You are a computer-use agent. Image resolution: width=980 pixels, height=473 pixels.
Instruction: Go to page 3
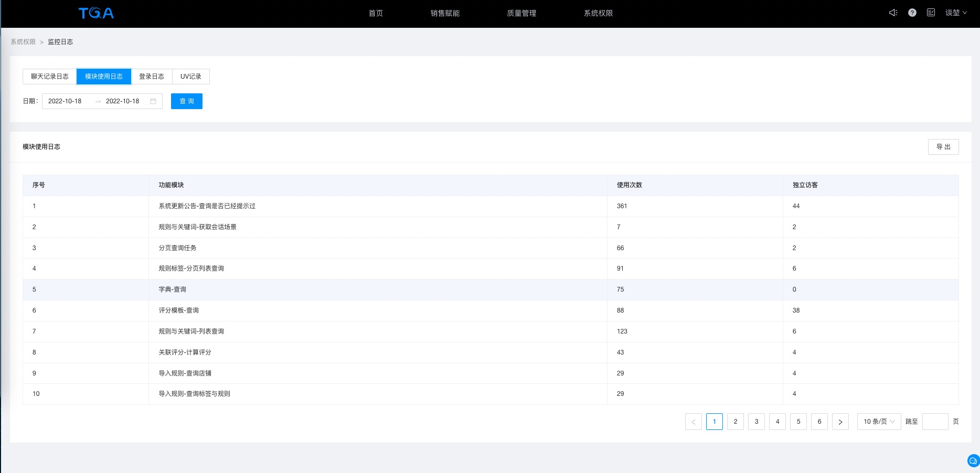pos(757,422)
